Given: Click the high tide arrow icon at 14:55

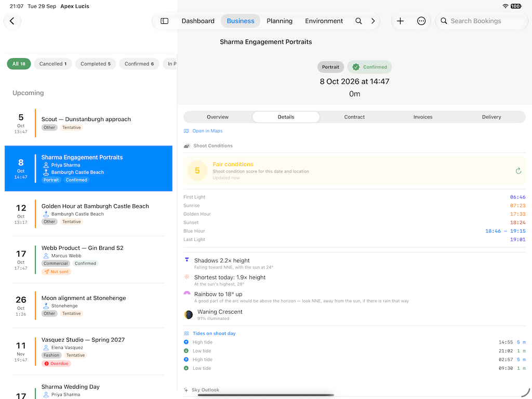Looking at the screenshot, I should point(186,342).
